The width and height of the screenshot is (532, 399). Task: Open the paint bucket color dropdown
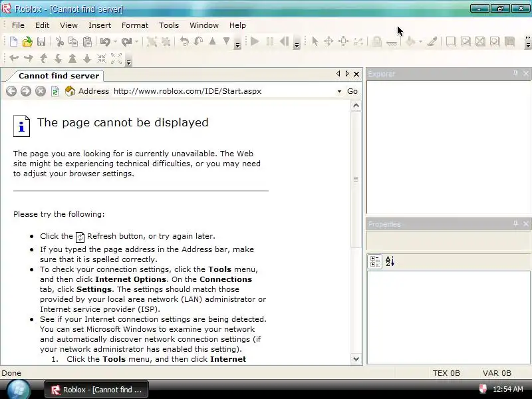(420, 42)
